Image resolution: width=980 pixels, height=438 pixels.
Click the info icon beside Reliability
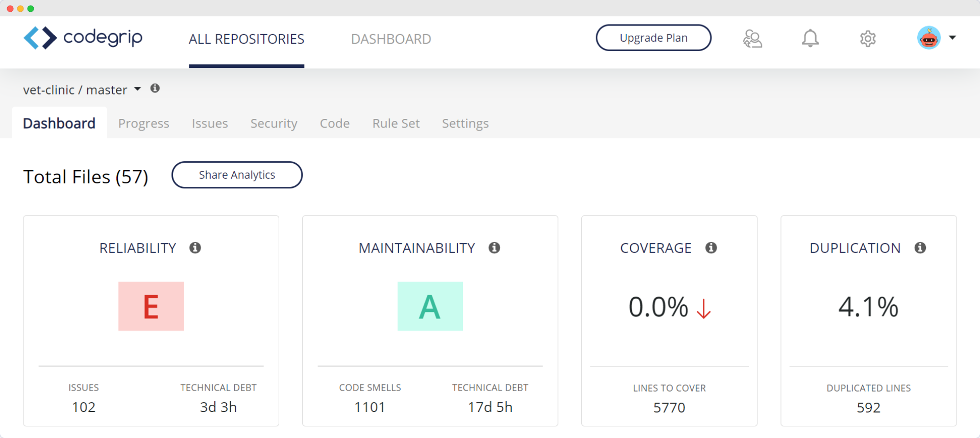(x=195, y=248)
